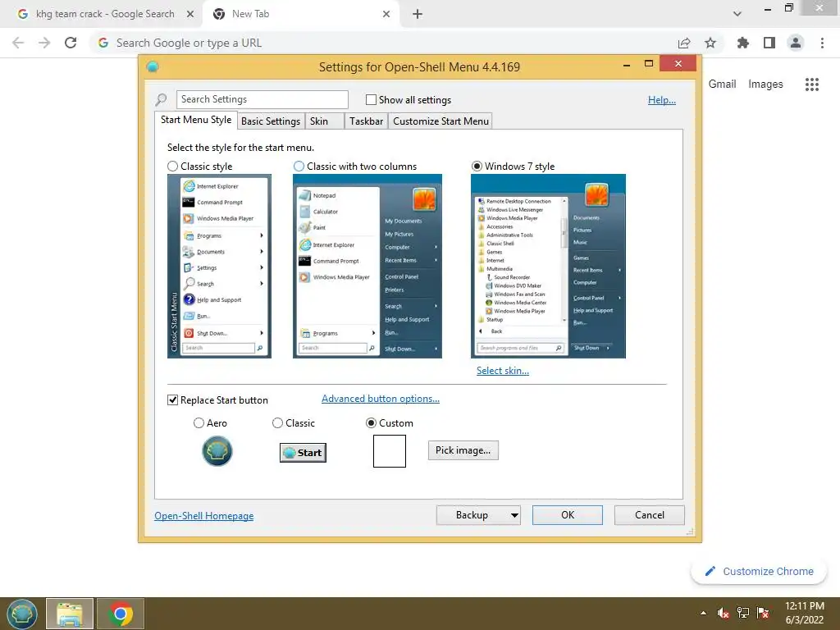Open the Select skin... link
Screen dimensions: 840x630
503,371
